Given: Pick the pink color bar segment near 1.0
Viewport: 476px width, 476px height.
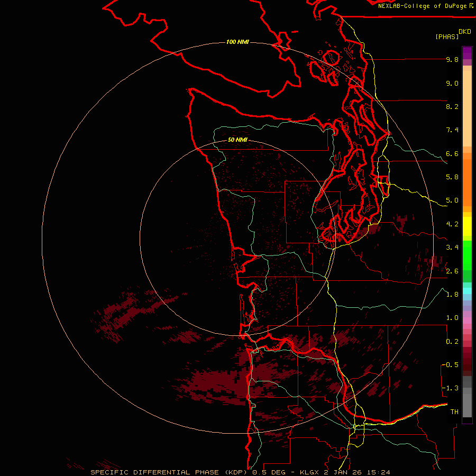Looking at the screenshot, I should pos(467,321).
